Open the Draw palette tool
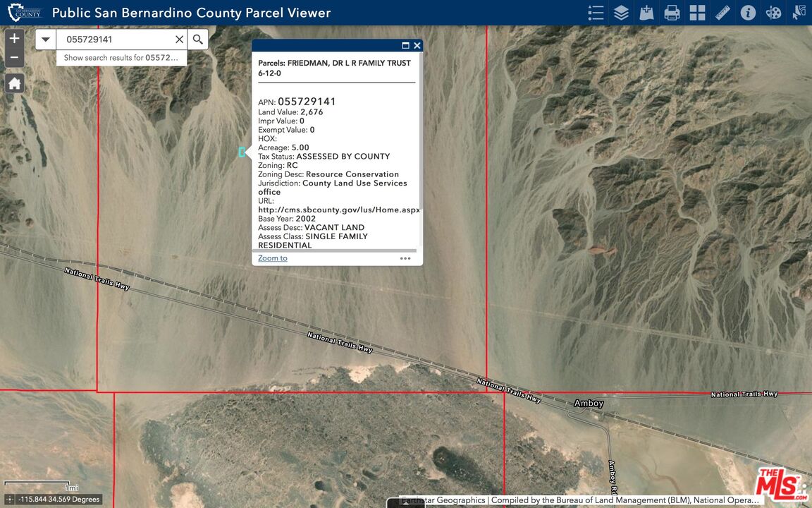This screenshot has height=508, width=812. click(x=773, y=13)
